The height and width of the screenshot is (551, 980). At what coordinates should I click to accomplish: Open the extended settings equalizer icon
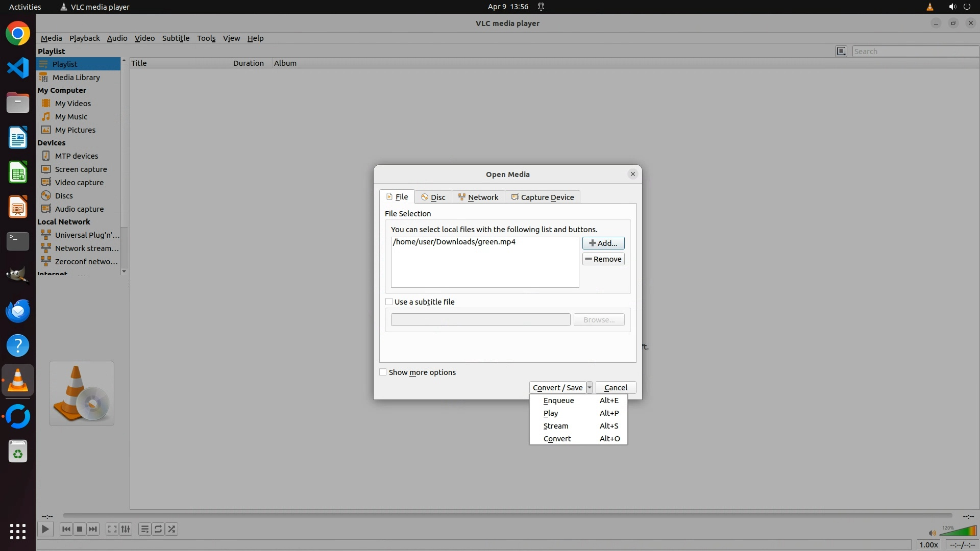click(x=126, y=529)
